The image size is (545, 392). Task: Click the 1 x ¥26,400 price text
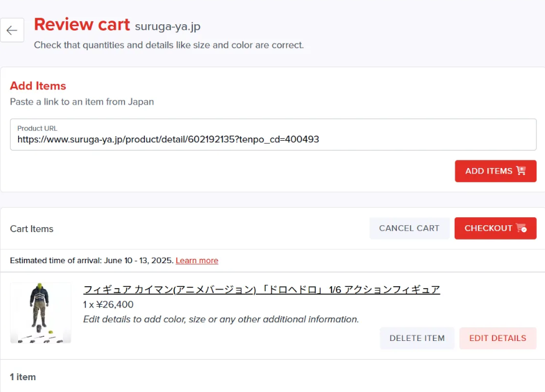(x=108, y=304)
